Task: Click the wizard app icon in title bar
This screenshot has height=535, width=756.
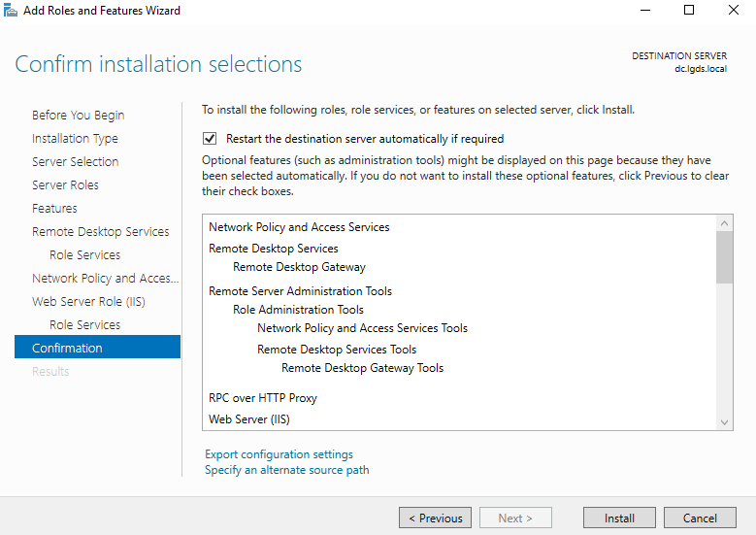Action: tap(11, 11)
